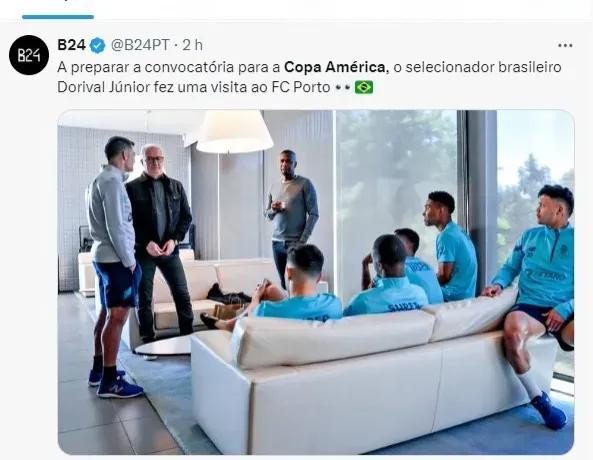Click the white lamp shade in the photo

(234, 131)
